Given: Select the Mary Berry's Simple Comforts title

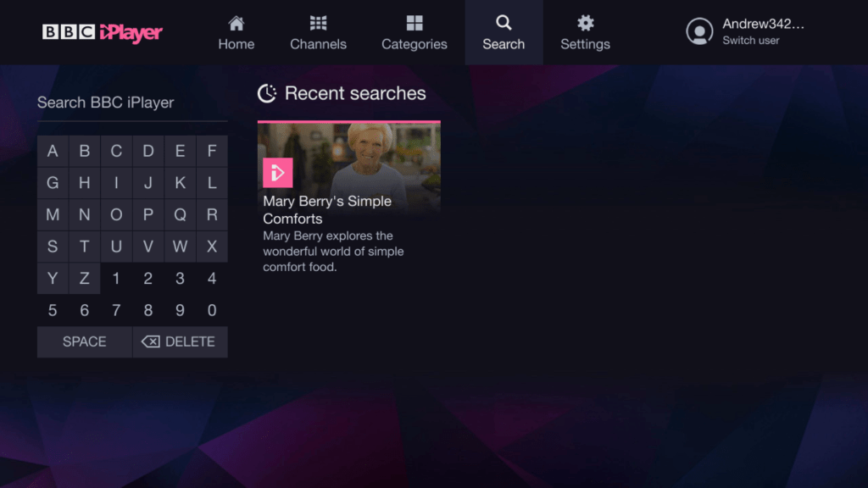Looking at the screenshot, I should coord(327,209).
